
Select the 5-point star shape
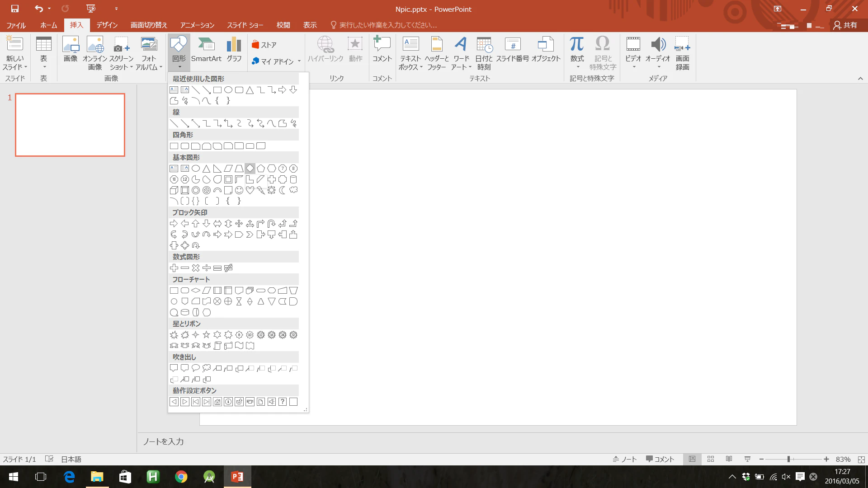coord(207,335)
